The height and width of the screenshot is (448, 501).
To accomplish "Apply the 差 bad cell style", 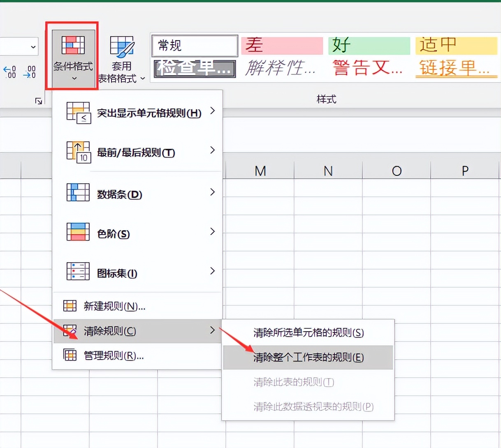I will (x=282, y=46).
